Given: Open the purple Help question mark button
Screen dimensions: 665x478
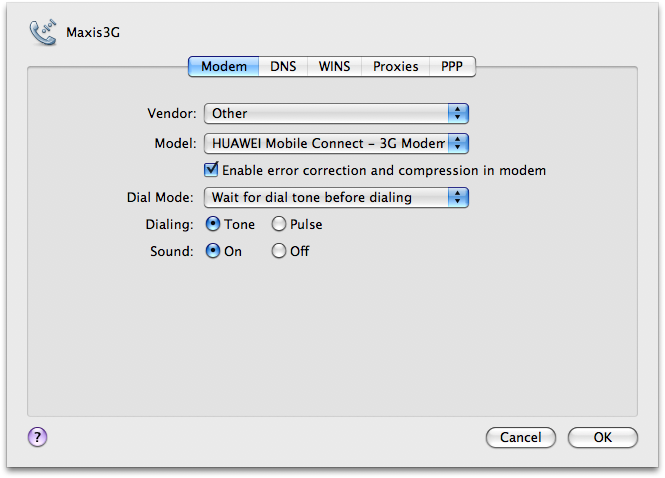Looking at the screenshot, I should click(38, 436).
